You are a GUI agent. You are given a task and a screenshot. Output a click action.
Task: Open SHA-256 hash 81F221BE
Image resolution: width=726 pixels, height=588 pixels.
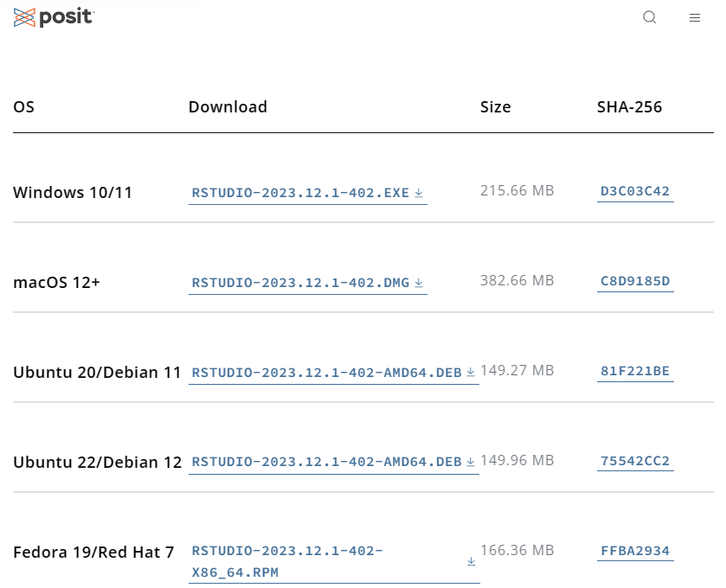click(x=635, y=371)
